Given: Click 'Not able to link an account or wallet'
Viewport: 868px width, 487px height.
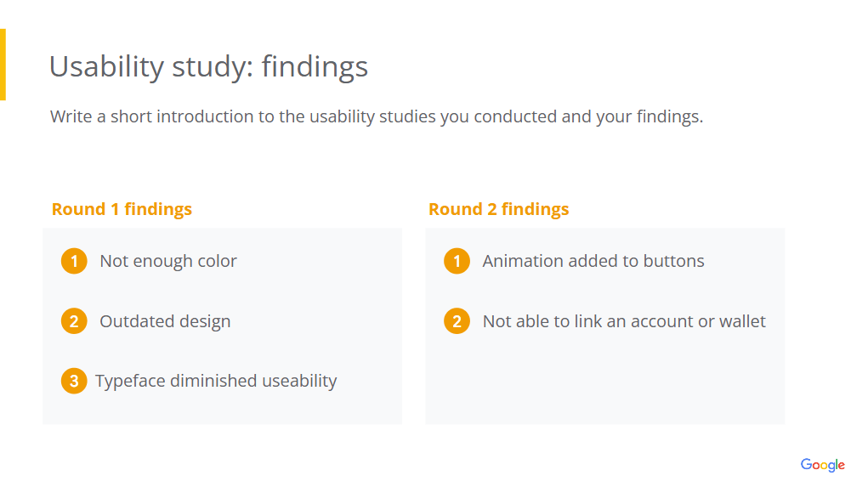Looking at the screenshot, I should click(624, 321).
